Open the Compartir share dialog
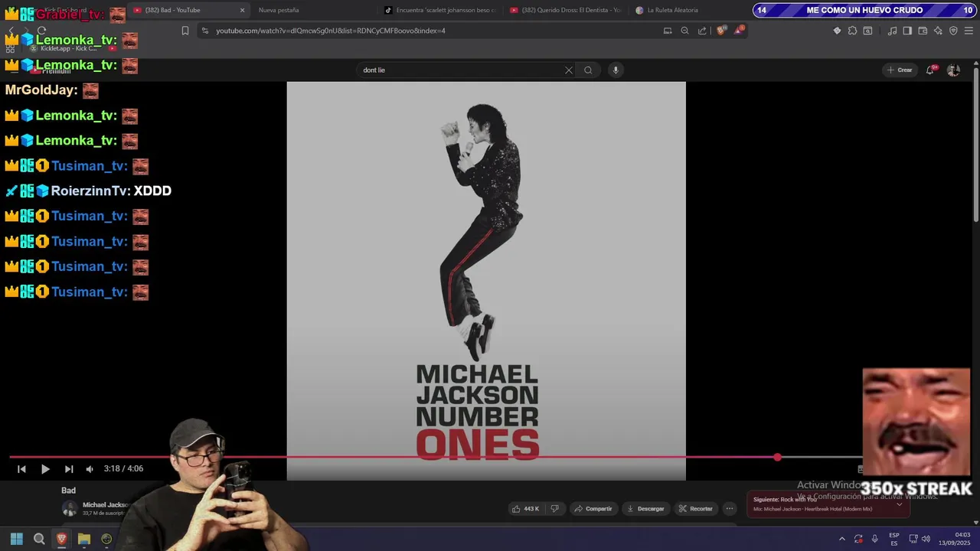This screenshot has width=980, height=551. pos(593,509)
